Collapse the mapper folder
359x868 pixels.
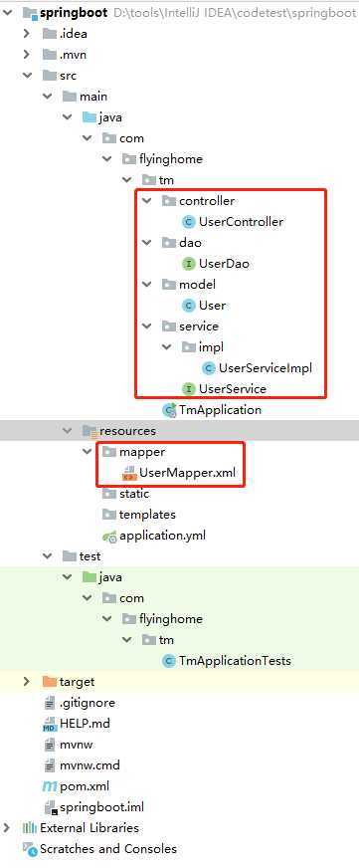[x=87, y=452]
